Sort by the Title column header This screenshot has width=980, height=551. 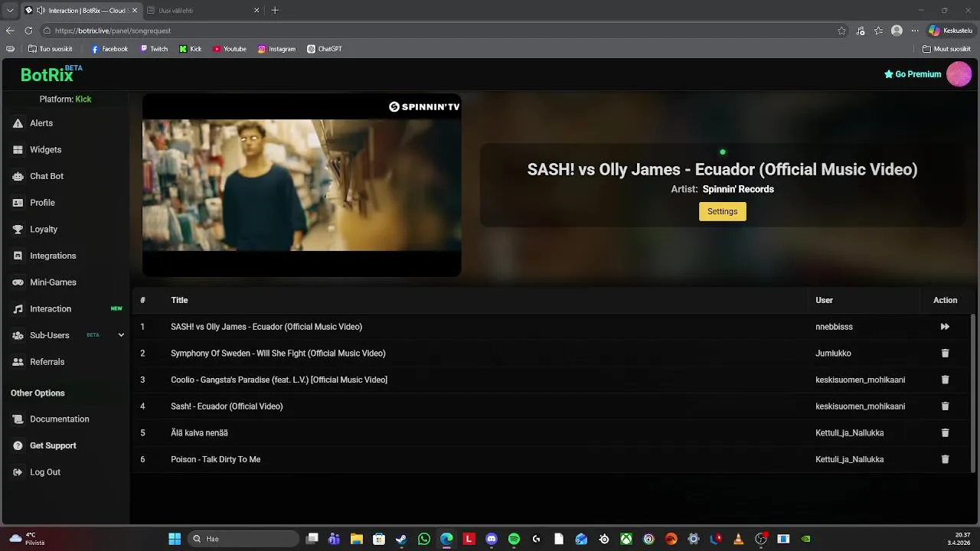point(179,300)
